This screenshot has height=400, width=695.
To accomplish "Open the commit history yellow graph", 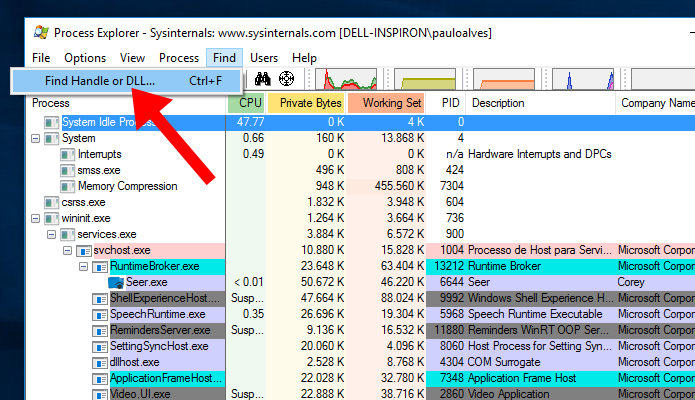I will pos(425,79).
